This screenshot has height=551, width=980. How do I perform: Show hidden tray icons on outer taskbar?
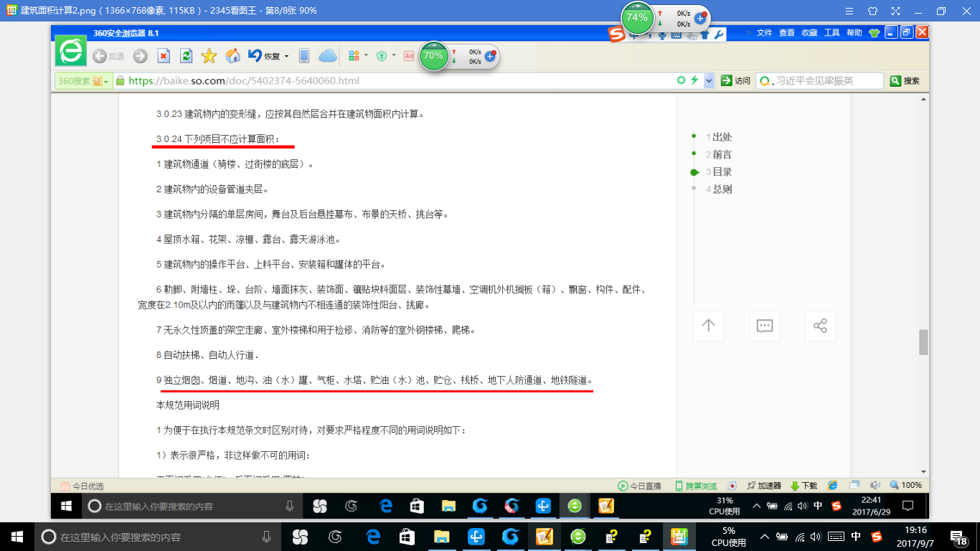(x=765, y=537)
